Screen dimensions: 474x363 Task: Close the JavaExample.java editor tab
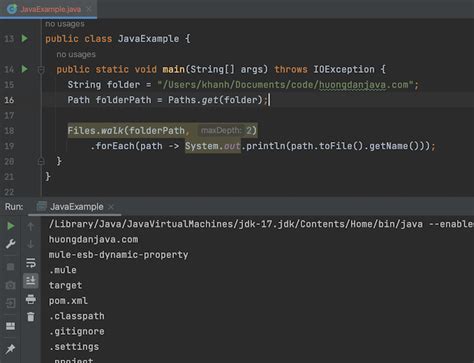pos(89,9)
